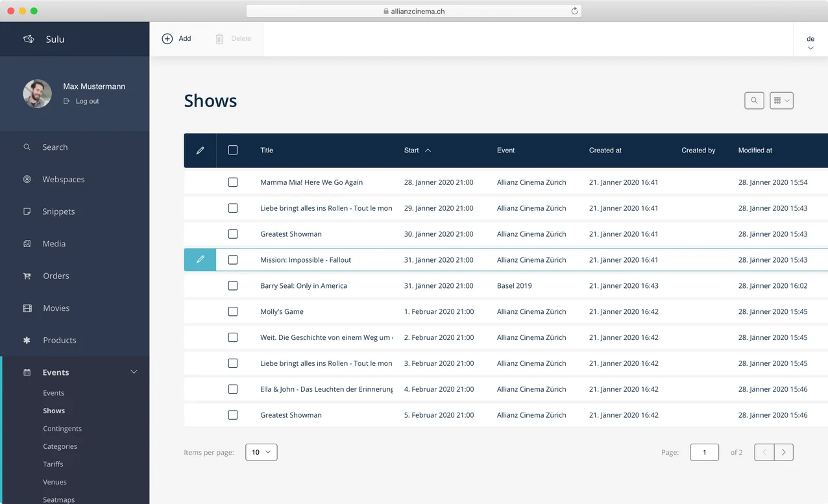The height and width of the screenshot is (504, 828).
Task: Open the Products section
Action: (x=59, y=340)
